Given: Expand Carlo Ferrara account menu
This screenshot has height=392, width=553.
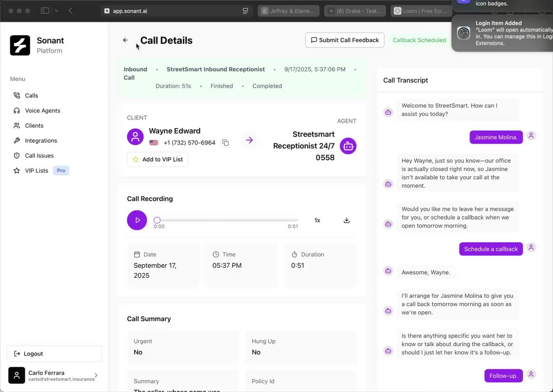Looking at the screenshot, I should 96,376.
